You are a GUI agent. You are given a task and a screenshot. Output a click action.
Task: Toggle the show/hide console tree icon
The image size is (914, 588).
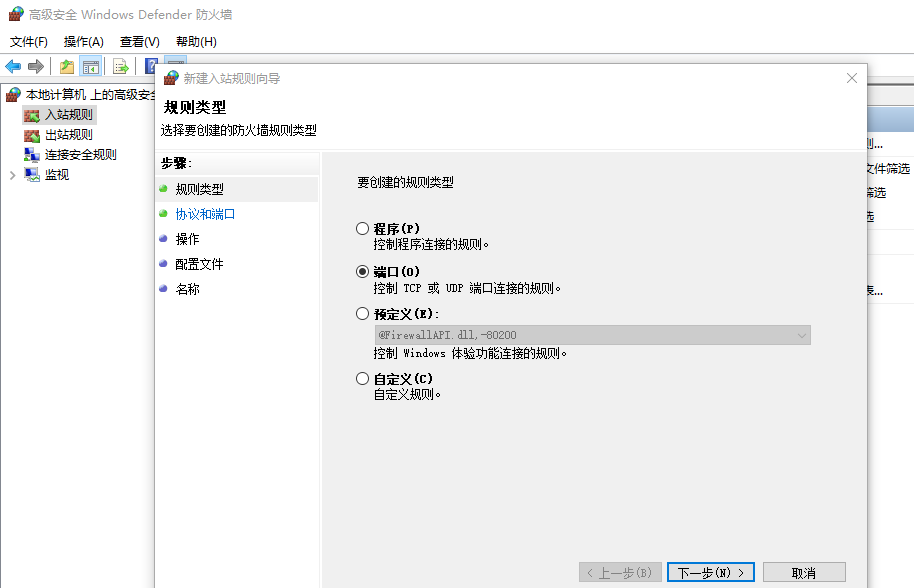(91, 66)
